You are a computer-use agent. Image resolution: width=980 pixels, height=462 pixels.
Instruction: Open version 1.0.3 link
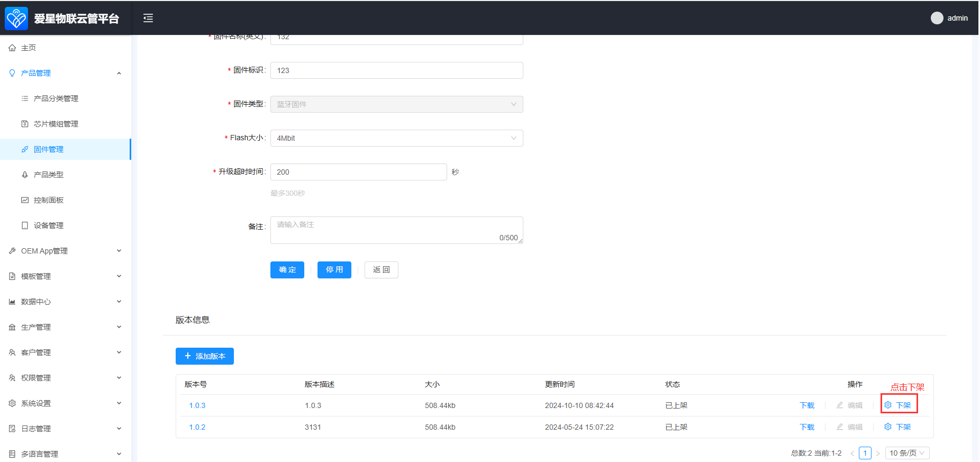pos(197,405)
